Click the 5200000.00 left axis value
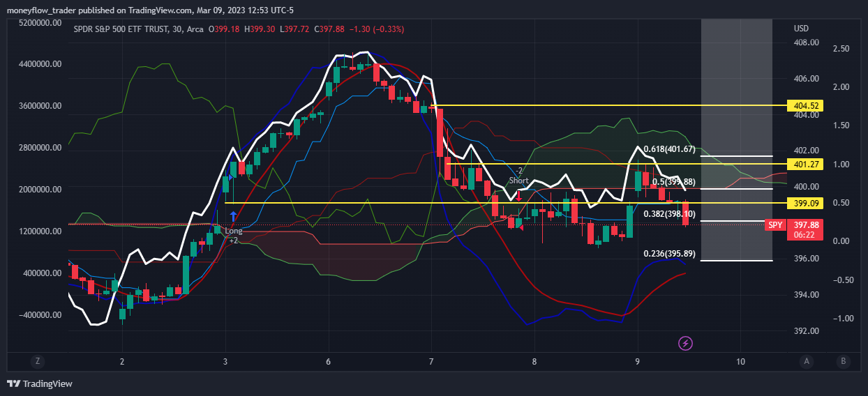The height and width of the screenshot is (396, 868). 40,23
